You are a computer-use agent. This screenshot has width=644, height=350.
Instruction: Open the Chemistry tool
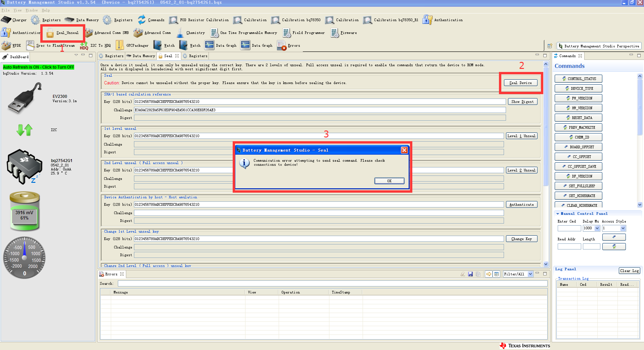pos(190,33)
